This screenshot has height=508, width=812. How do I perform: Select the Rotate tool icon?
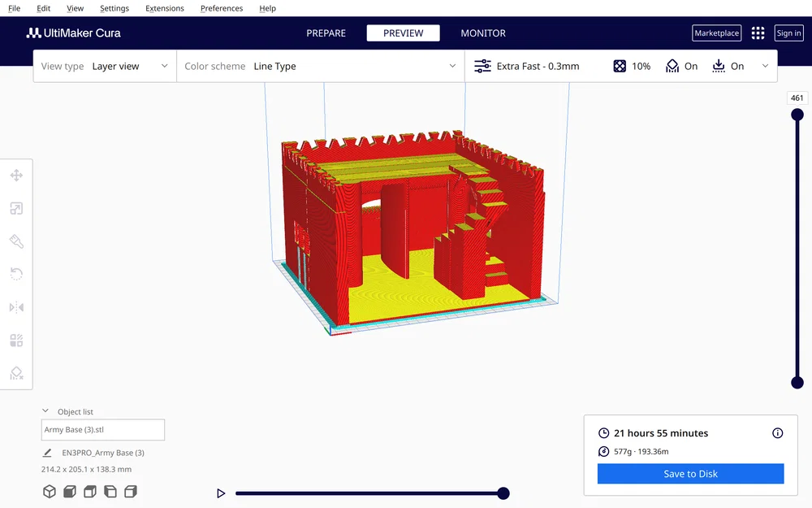pyautogui.click(x=16, y=274)
